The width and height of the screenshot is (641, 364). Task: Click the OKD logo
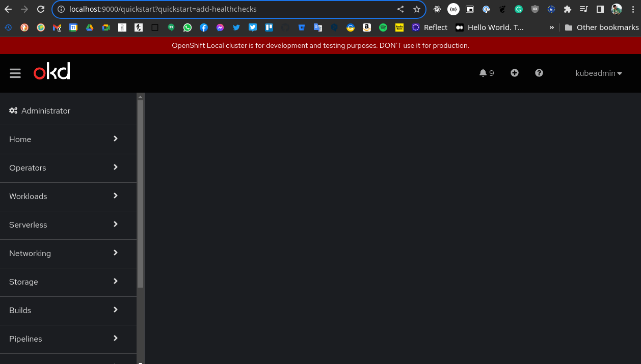click(52, 71)
